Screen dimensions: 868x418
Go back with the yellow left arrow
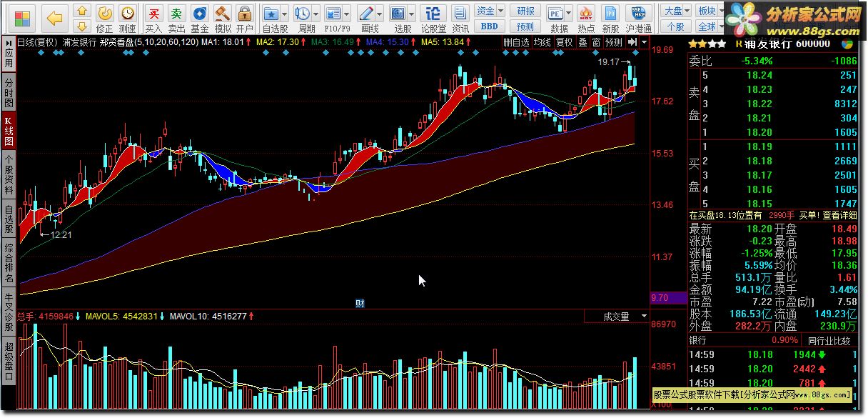click(54, 17)
